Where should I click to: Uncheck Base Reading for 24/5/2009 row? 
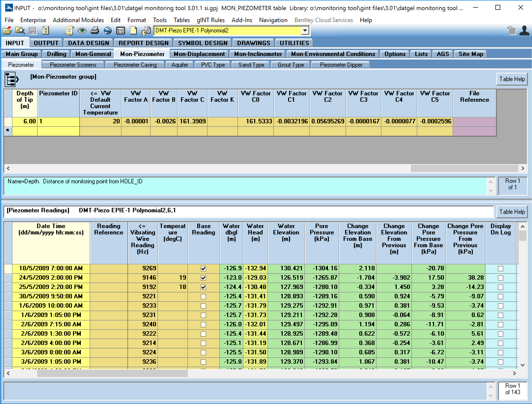pos(203,278)
